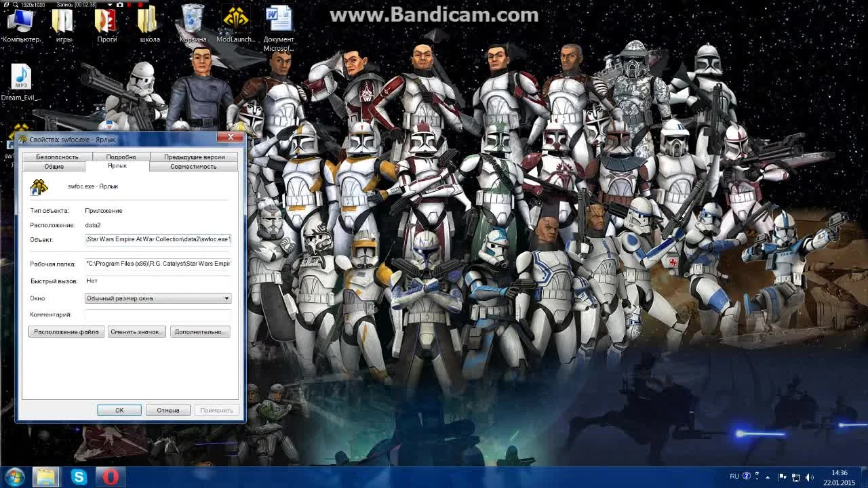Start Opera from the taskbar

pyautogui.click(x=111, y=476)
